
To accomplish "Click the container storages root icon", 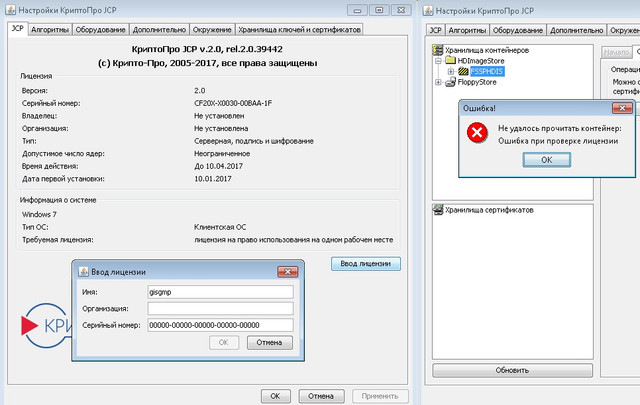I will point(437,49).
